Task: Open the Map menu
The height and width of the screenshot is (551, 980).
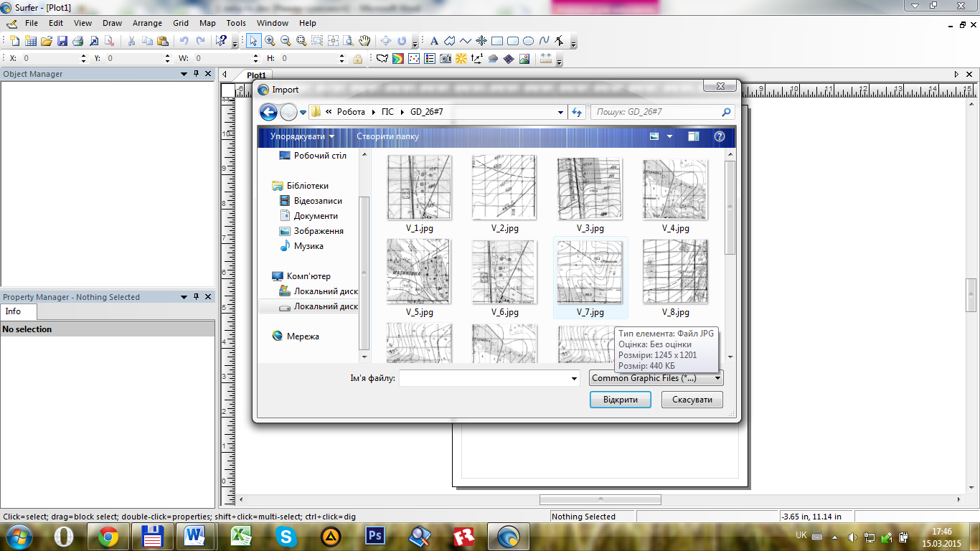Action: (x=207, y=23)
